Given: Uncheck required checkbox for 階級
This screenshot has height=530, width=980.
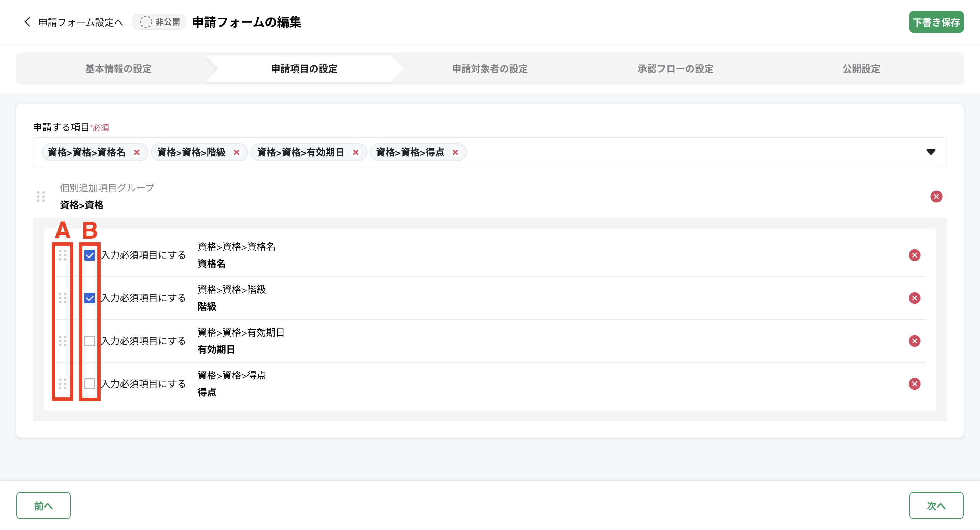Looking at the screenshot, I should [90, 298].
